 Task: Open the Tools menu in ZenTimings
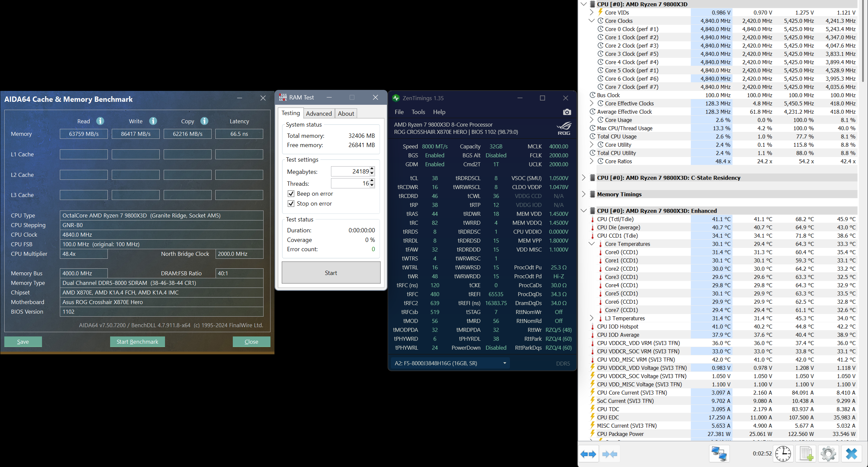pos(418,112)
